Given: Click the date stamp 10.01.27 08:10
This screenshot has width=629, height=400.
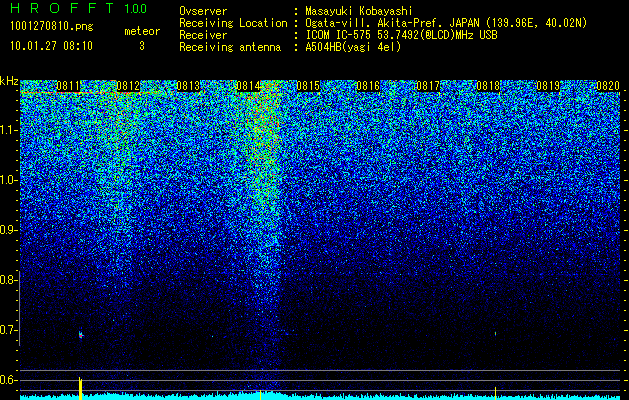Looking at the screenshot, I should (51, 46).
